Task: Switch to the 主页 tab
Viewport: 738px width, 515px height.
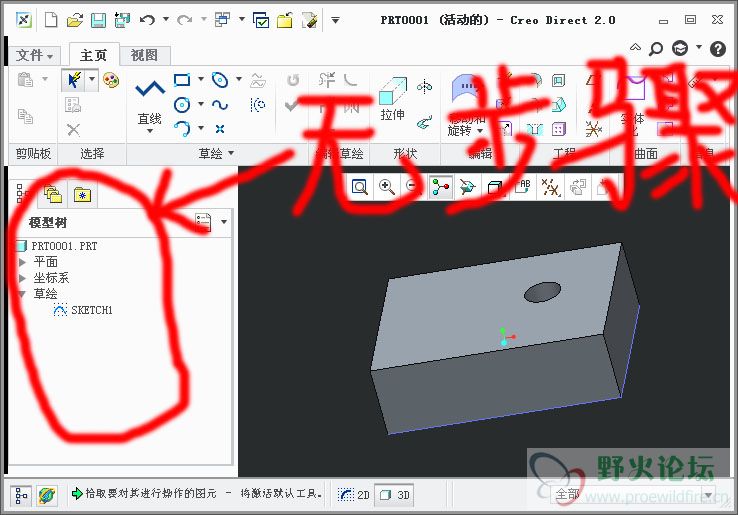Action: click(x=94, y=55)
